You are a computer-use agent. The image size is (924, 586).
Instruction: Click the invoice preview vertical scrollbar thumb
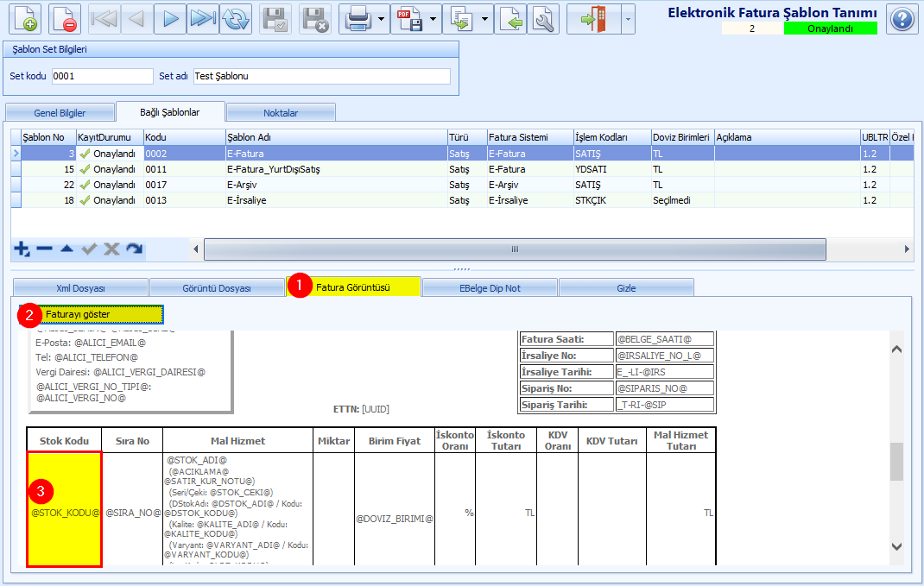897,462
